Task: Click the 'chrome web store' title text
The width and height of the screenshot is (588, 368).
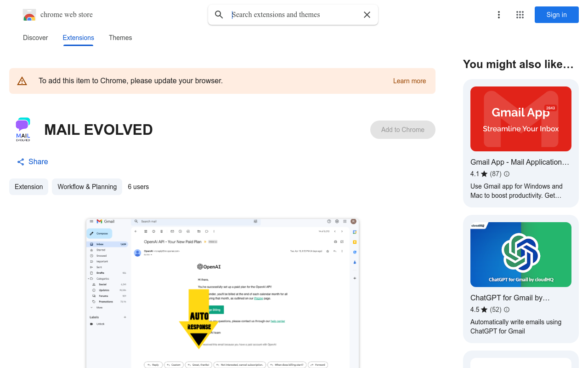Action: (67, 15)
